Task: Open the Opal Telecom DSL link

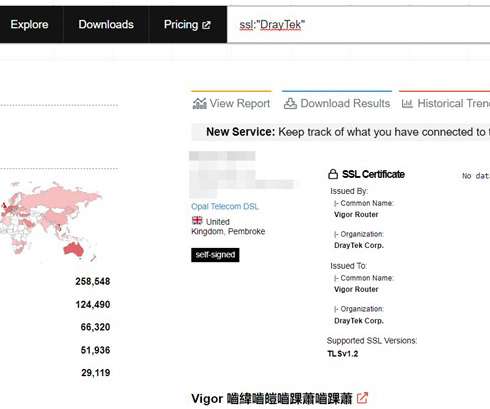Action: click(225, 206)
